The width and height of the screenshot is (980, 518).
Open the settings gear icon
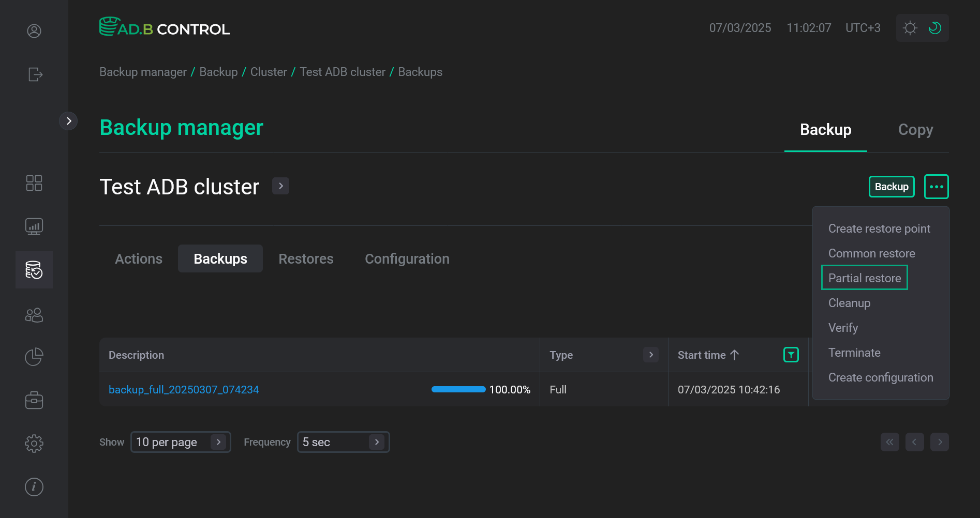34,444
